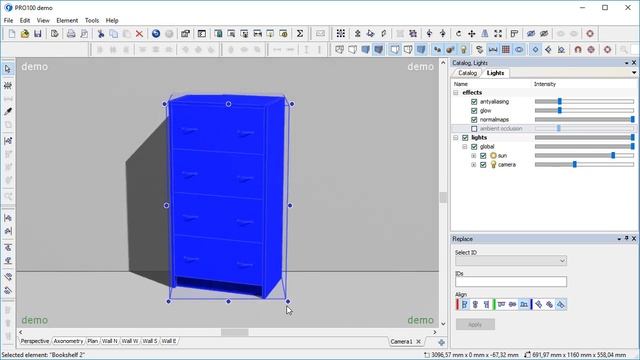Toggle the lights group checkbox
Image resolution: width=640 pixels, height=360 pixels.
tap(465, 138)
